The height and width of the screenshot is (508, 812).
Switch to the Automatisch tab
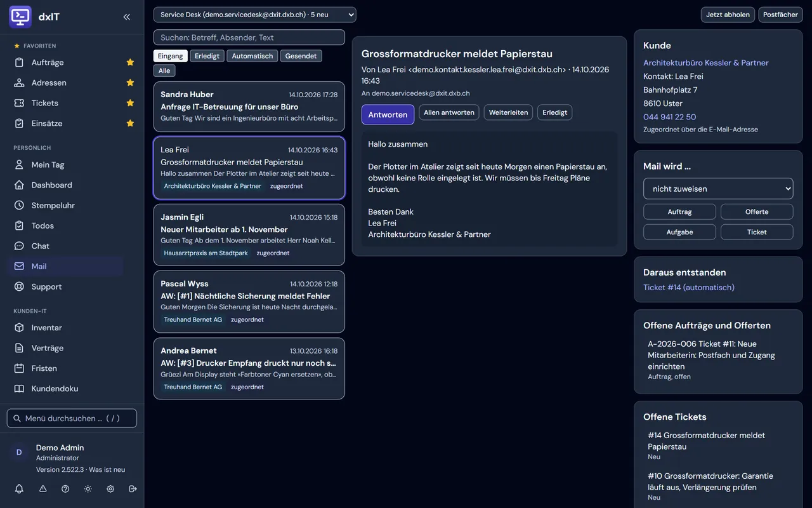252,56
